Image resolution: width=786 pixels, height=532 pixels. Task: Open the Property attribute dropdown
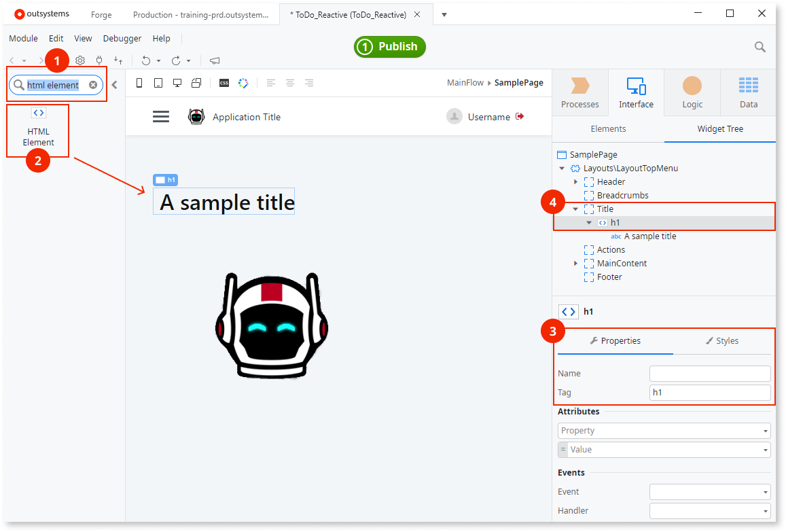click(x=765, y=430)
